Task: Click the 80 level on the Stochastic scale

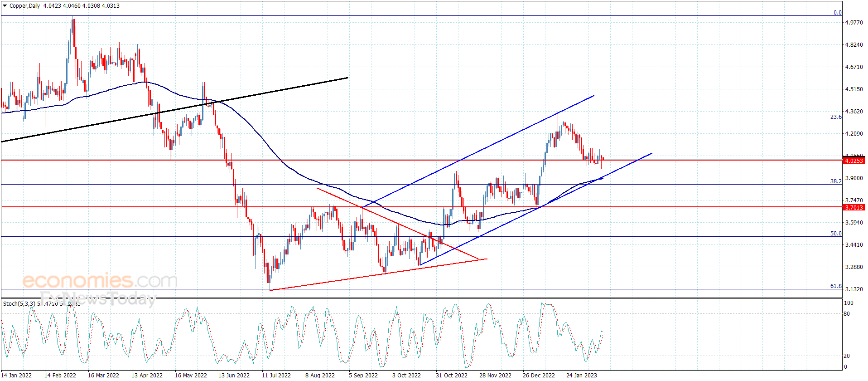Action: pos(847,314)
